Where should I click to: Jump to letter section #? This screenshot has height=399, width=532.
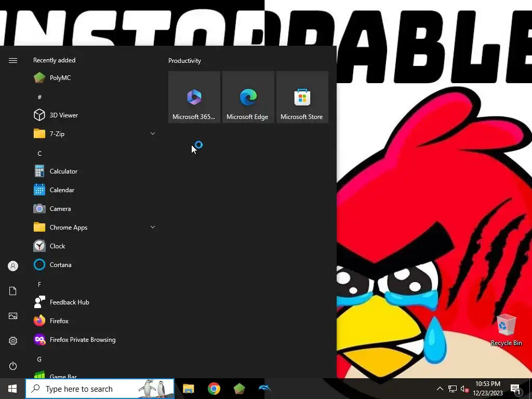coord(39,97)
